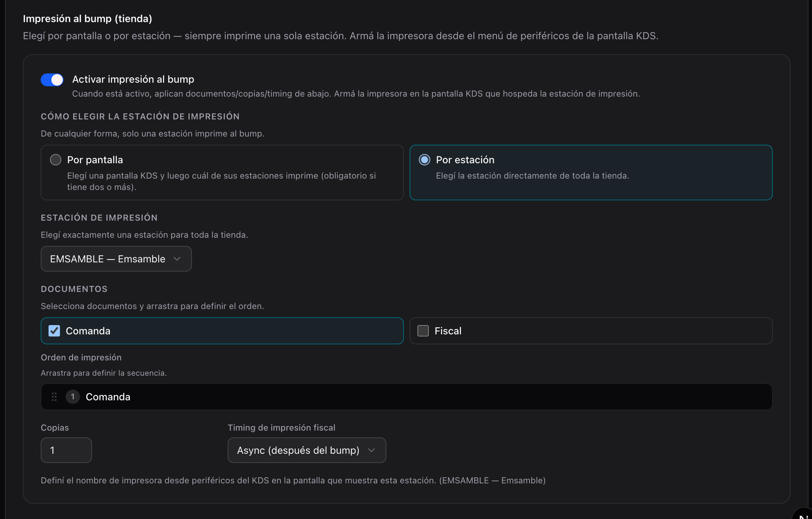Check the Fiscal document checkbox
Screen dimensions: 812x519
[x=423, y=331]
